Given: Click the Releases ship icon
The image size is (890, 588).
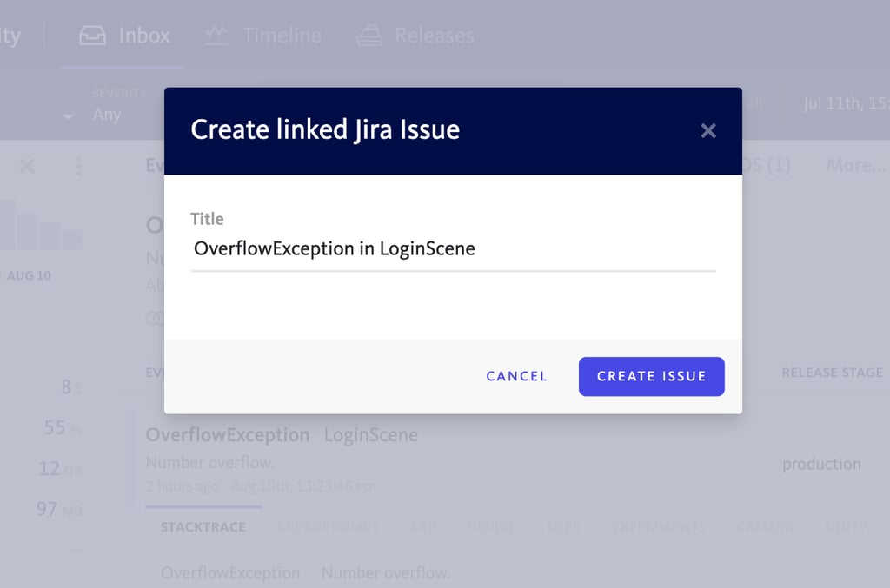Looking at the screenshot, I should click(369, 35).
